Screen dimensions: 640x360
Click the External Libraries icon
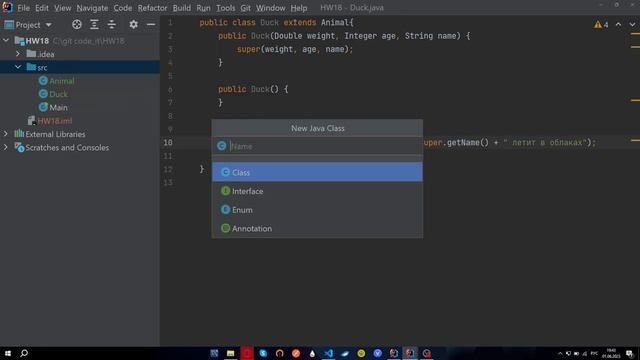[x=19, y=133]
